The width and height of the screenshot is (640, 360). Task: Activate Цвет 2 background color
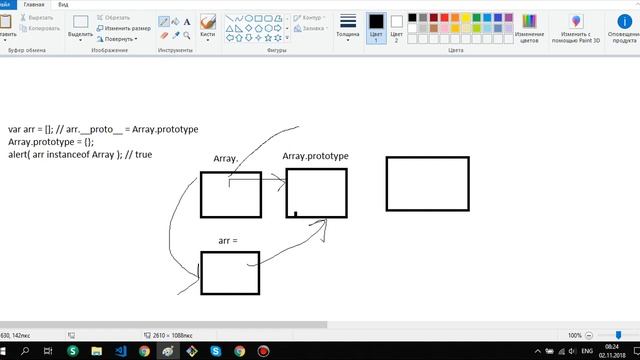396,28
